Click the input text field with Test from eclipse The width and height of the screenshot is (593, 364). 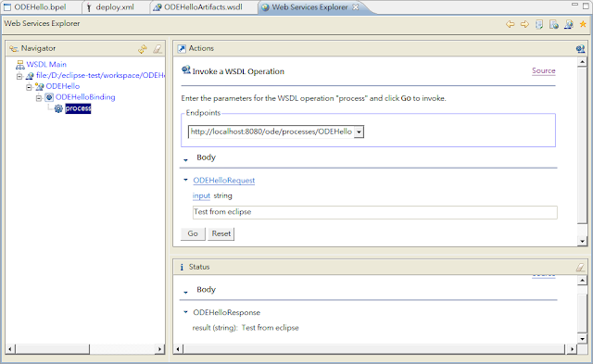pos(374,212)
